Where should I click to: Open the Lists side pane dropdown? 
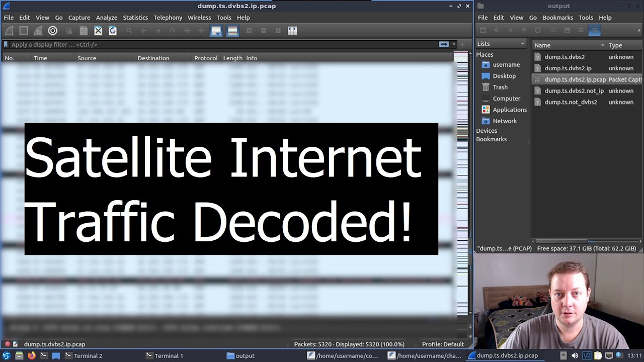501,44
